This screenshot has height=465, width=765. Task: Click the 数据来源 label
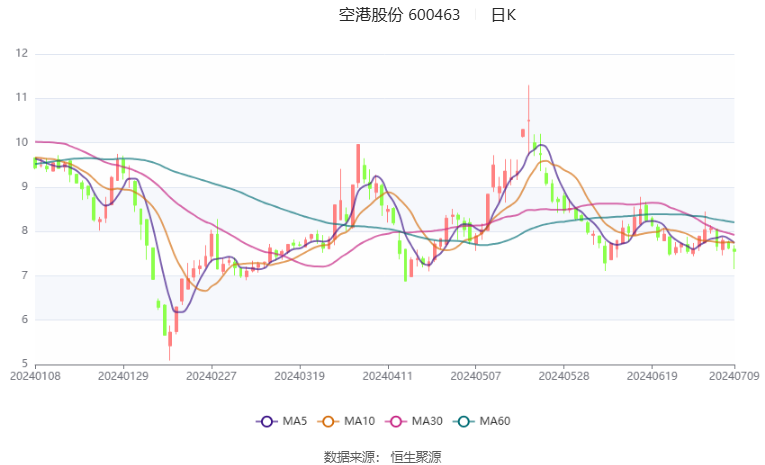(x=349, y=457)
